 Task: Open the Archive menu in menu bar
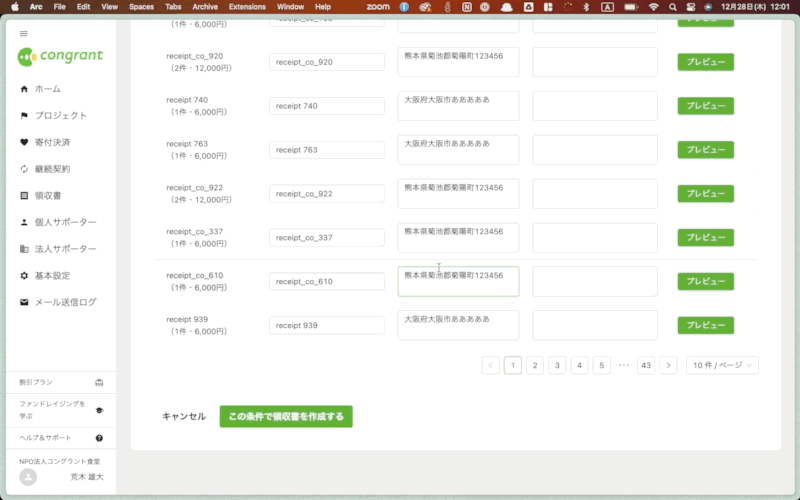pyautogui.click(x=205, y=7)
